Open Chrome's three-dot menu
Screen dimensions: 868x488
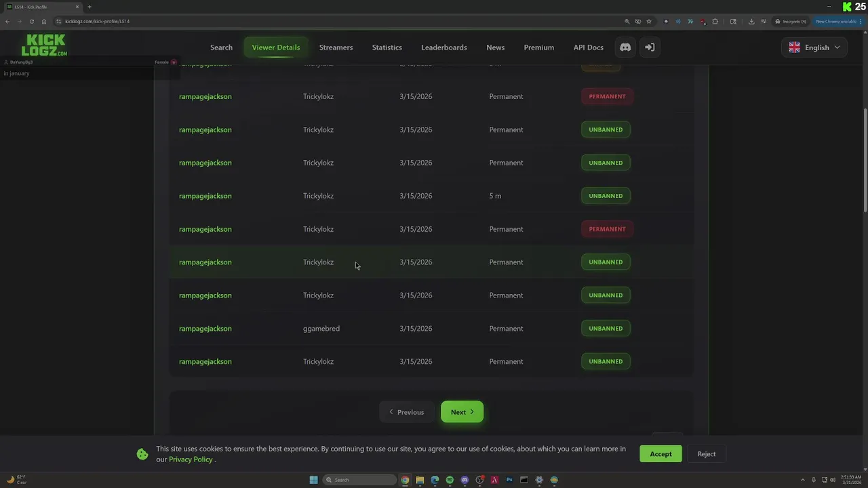pos(861,21)
